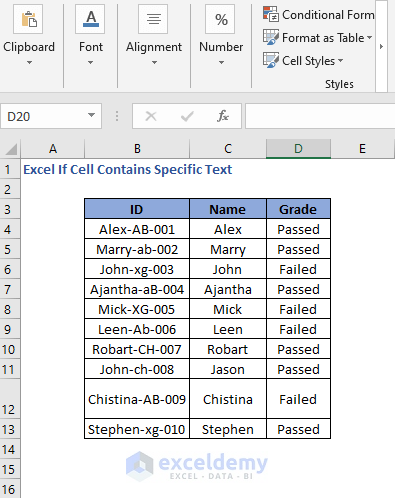Open the Number percent group icon
This screenshot has height=498, width=395.
[220, 19]
